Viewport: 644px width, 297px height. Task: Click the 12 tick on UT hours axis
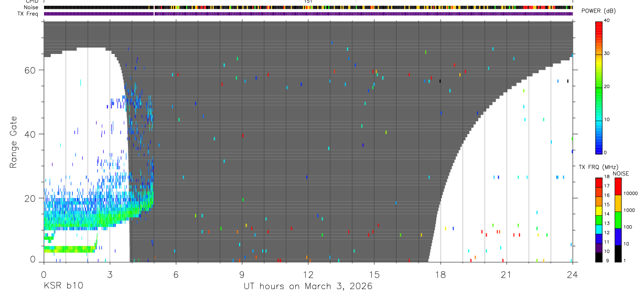308,273
